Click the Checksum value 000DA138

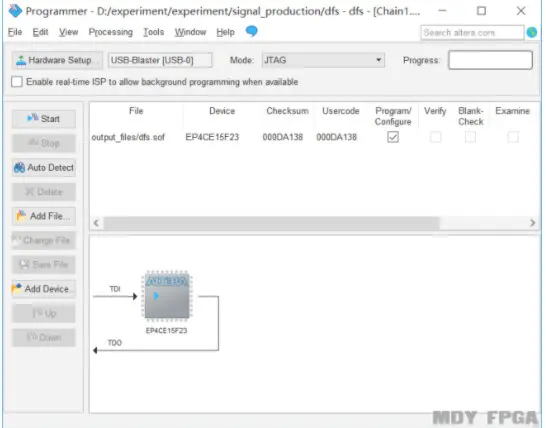pyautogui.click(x=283, y=137)
